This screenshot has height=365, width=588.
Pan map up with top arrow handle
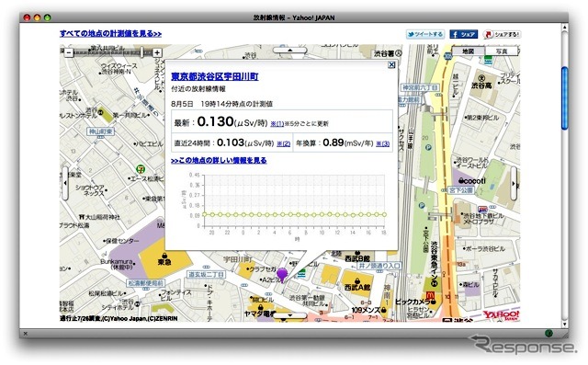290,50
